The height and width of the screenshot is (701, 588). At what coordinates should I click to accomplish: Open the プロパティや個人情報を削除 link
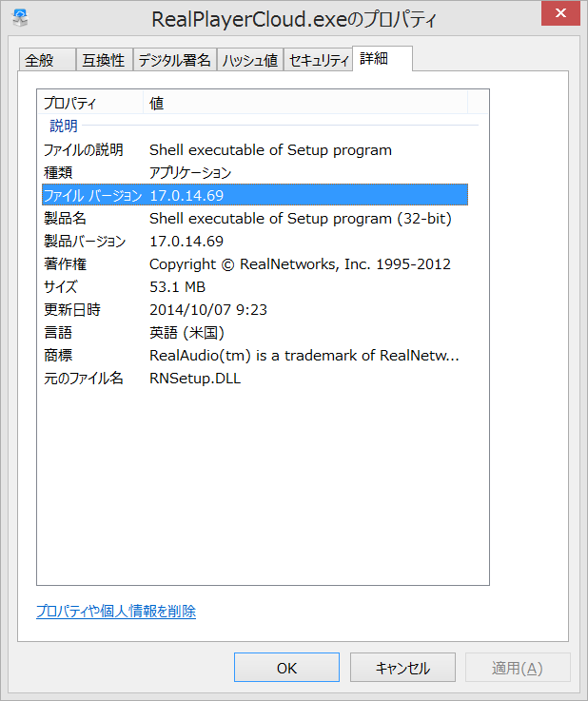coord(116,612)
